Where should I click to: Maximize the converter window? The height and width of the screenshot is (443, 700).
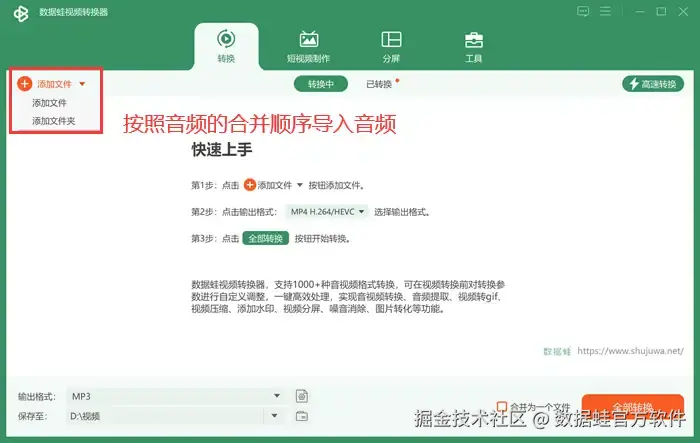pos(661,12)
